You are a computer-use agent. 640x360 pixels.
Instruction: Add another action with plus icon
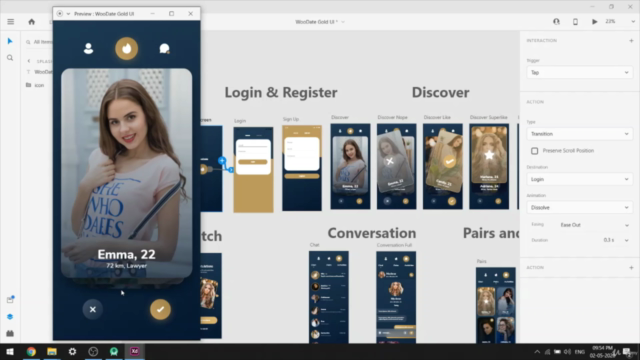[631, 267]
